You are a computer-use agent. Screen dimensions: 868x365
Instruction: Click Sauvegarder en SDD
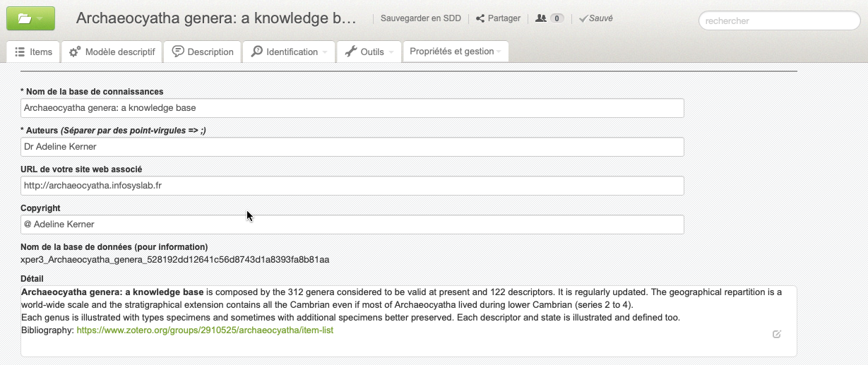pyautogui.click(x=420, y=18)
